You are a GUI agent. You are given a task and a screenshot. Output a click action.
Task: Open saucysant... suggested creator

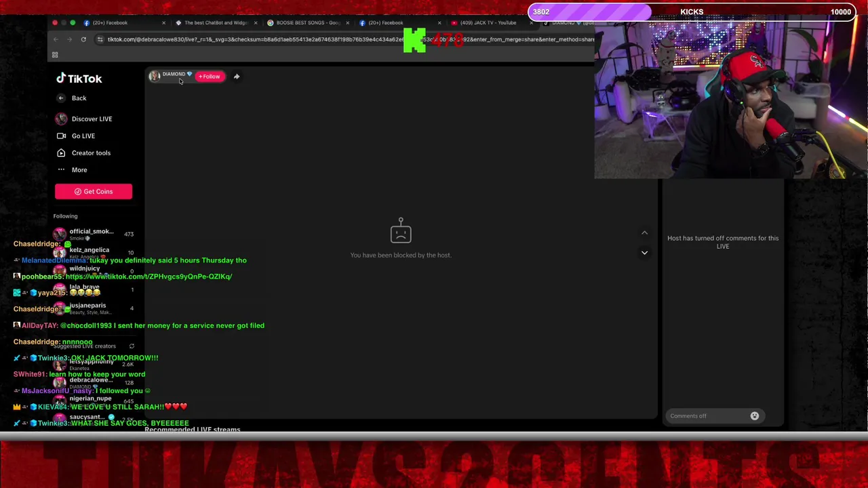[94, 418]
